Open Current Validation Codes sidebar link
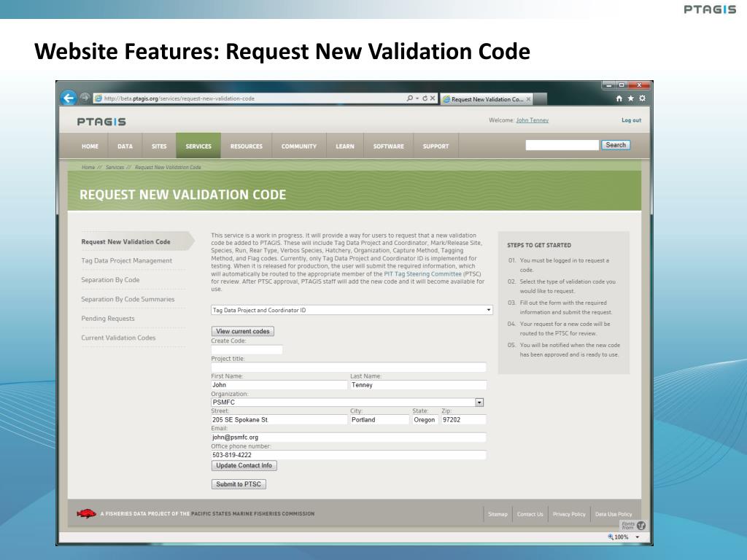Viewport: 747px width, 560px height. point(118,338)
